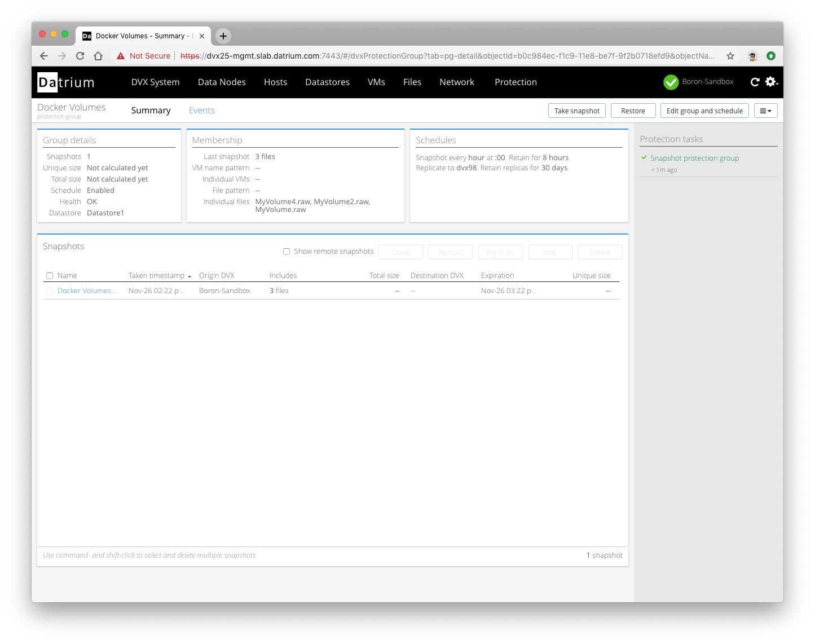Sort by Total size column header
This screenshot has height=644, width=815.
click(x=384, y=276)
